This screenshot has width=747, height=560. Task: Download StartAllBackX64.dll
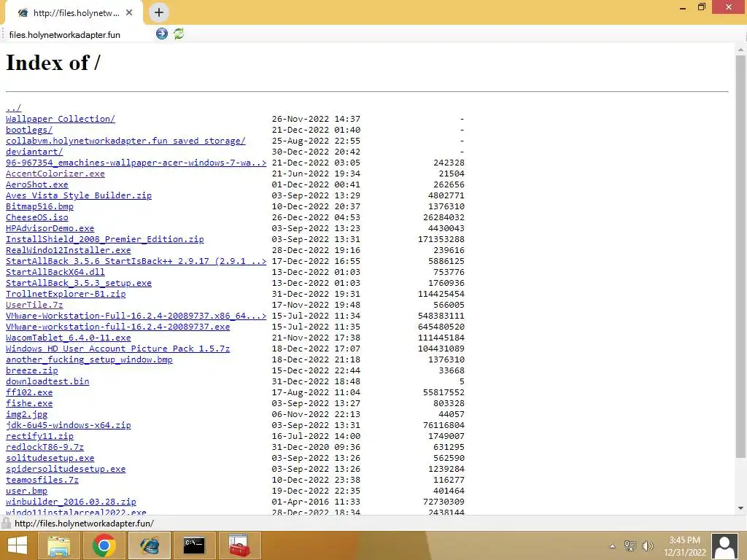(55, 273)
